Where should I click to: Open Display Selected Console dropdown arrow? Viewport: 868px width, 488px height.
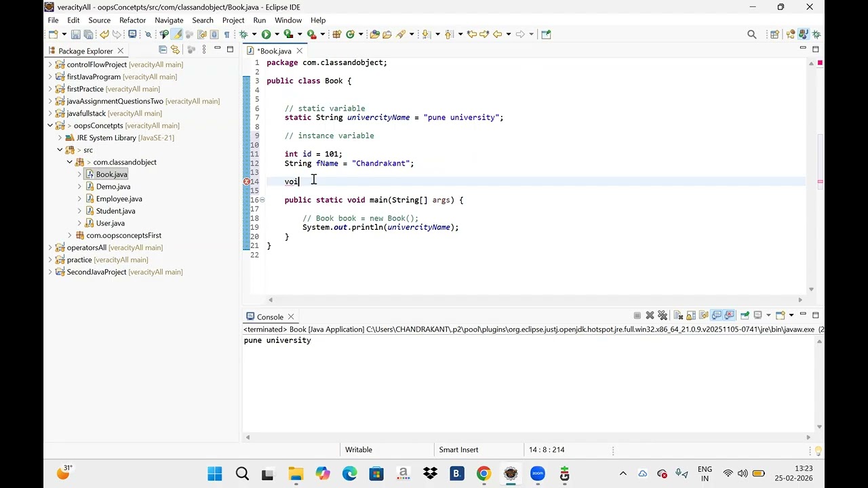pos(768,315)
